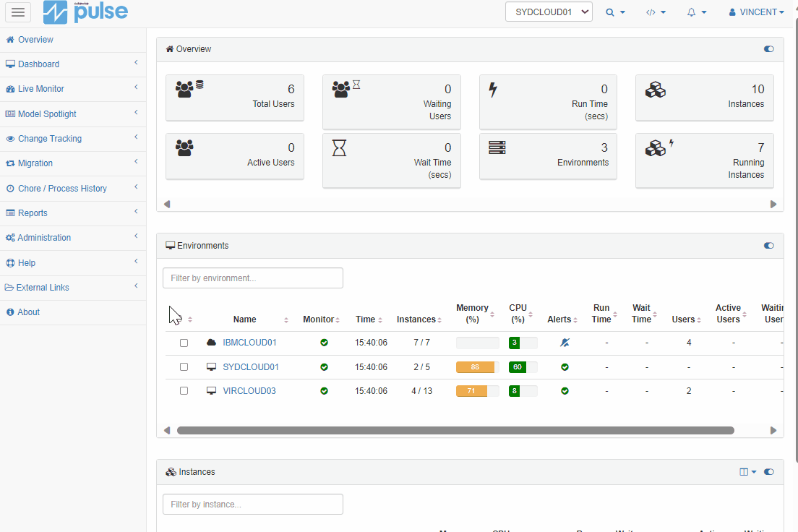This screenshot has height=532, width=798.
Task: Click the Active Users icon
Action: 184,148
